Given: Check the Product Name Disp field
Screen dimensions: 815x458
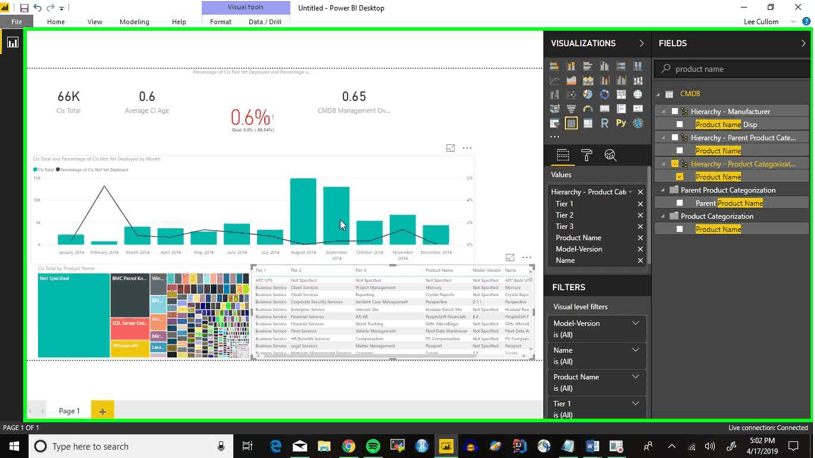Looking at the screenshot, I should pyautogui.click(x=679, y=124).
